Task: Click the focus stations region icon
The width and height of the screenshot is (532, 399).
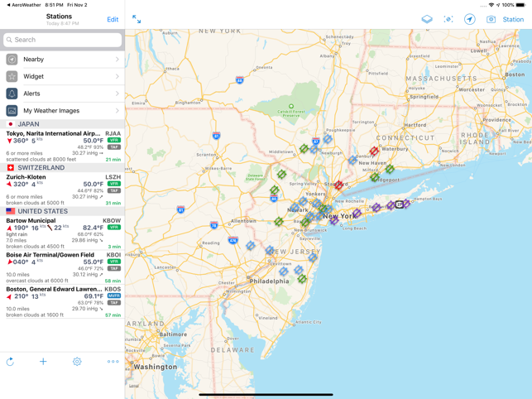Action: (x=448, y=19)
